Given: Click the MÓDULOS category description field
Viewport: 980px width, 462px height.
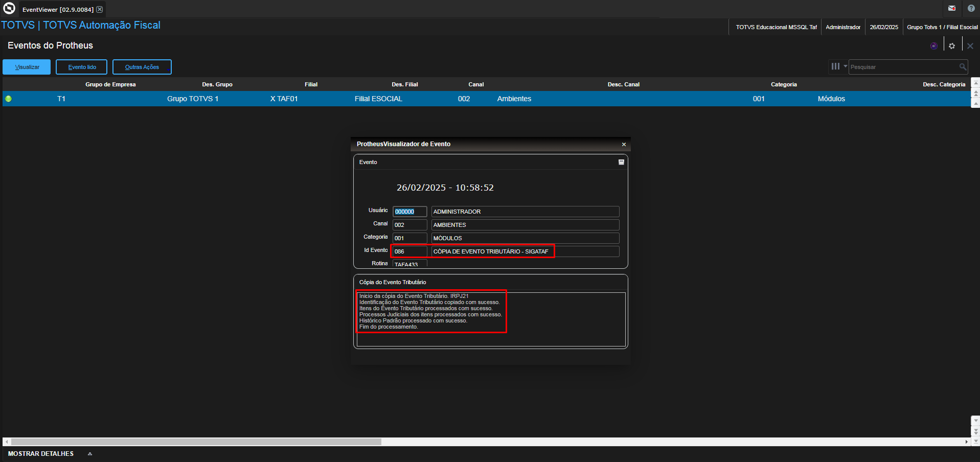Looking at the screenshot, I should point(525,238).
